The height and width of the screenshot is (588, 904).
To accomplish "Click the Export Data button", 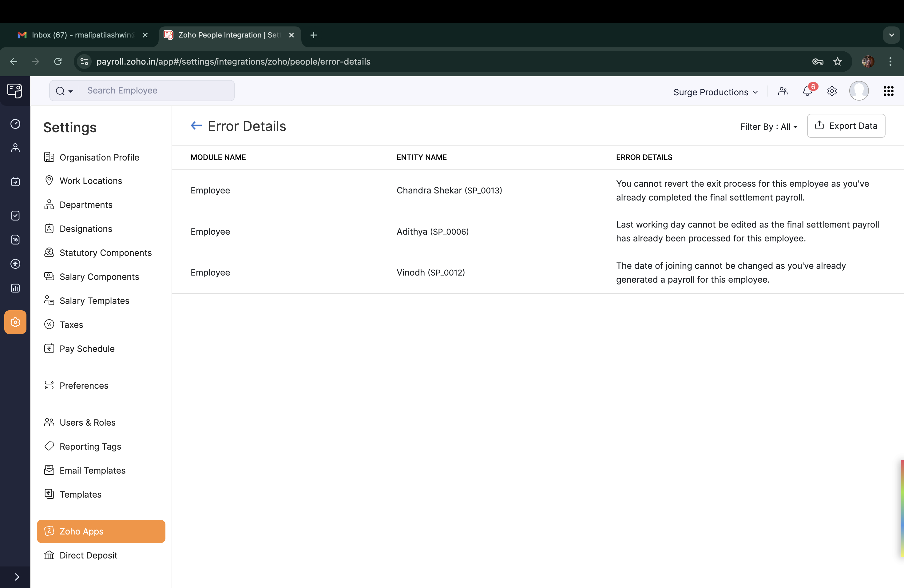I will [846, 126].
